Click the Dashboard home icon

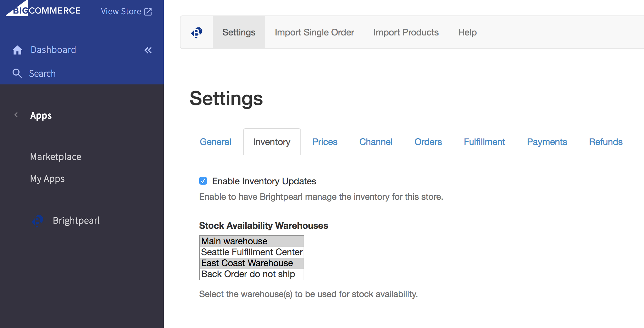tap(17, 50)
